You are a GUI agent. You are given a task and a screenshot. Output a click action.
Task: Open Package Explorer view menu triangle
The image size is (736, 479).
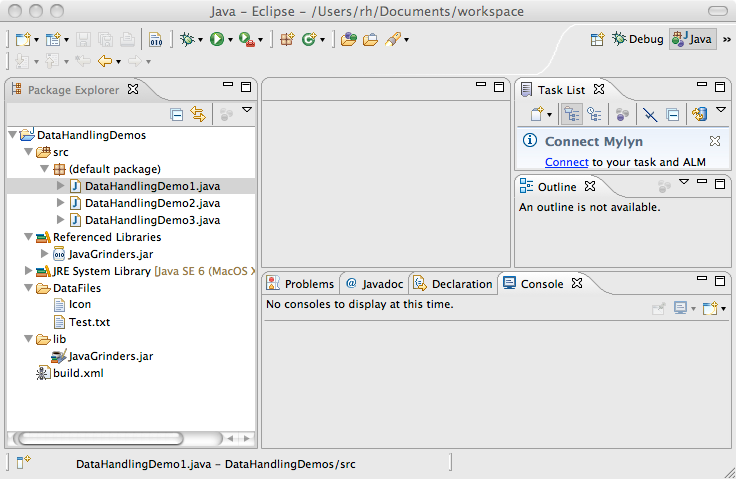click(x=247, y=109)
